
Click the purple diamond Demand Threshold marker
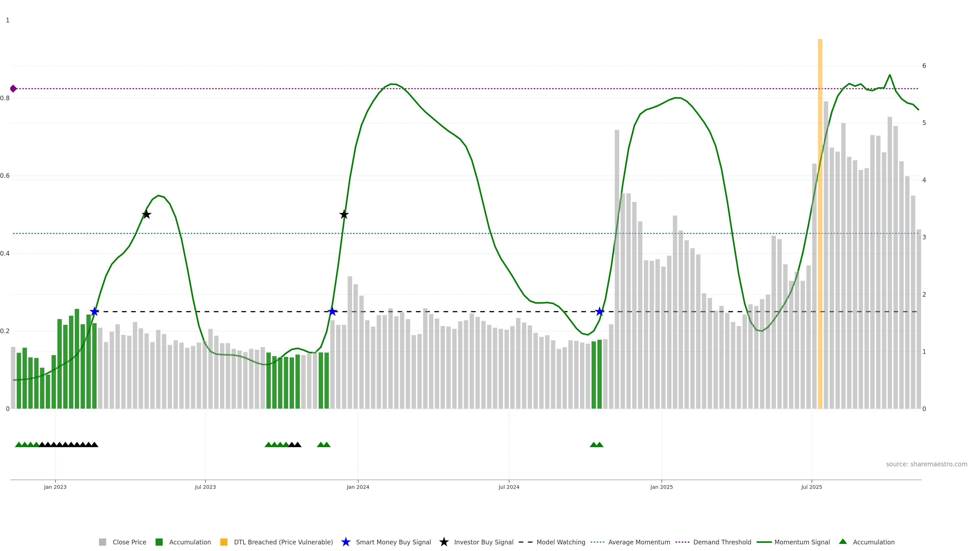13,89
